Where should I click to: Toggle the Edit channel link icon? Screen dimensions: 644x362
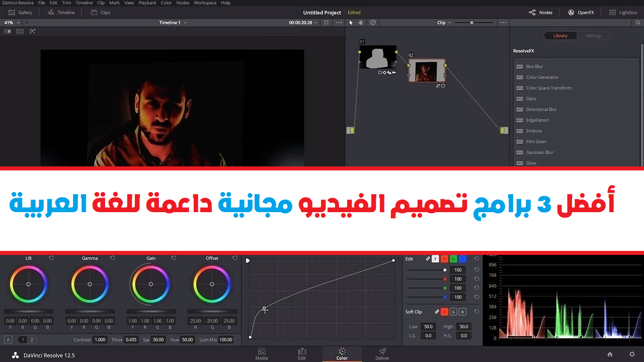pyautogui.click(x=428, y=259)
